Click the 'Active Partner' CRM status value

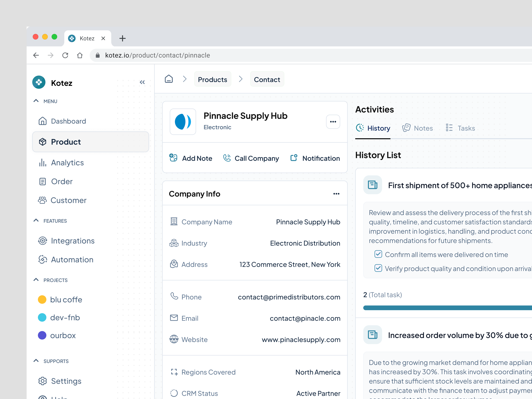318,394
